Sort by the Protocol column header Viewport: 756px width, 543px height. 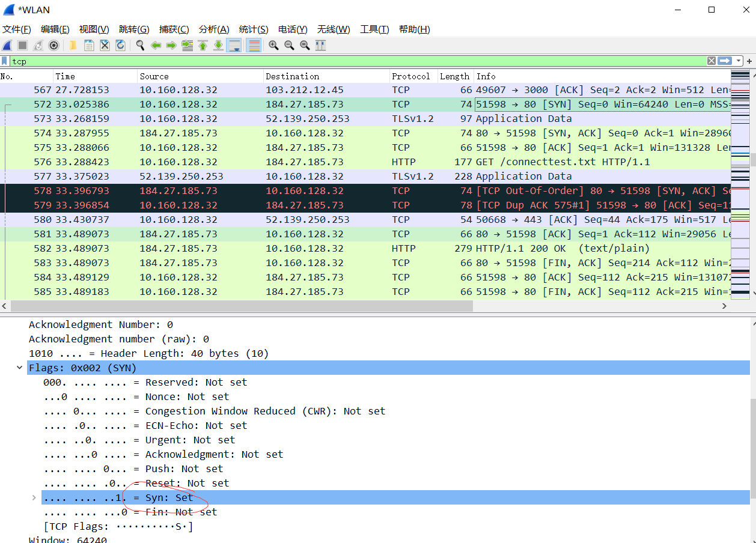414,76
